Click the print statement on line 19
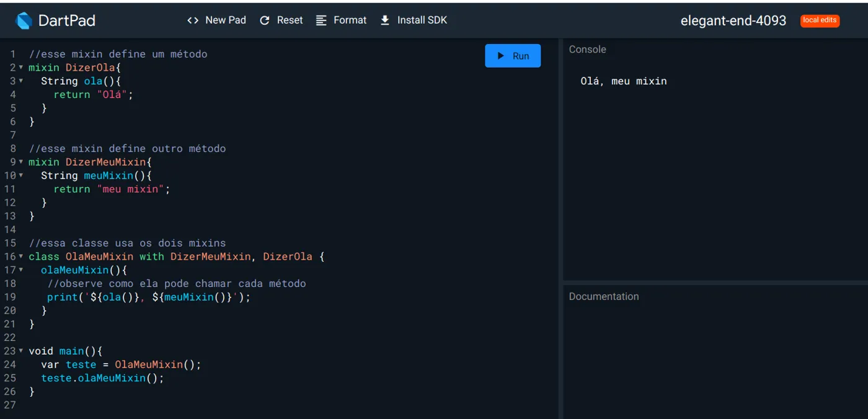The image size is (868, 419). [x=149, y=298]
